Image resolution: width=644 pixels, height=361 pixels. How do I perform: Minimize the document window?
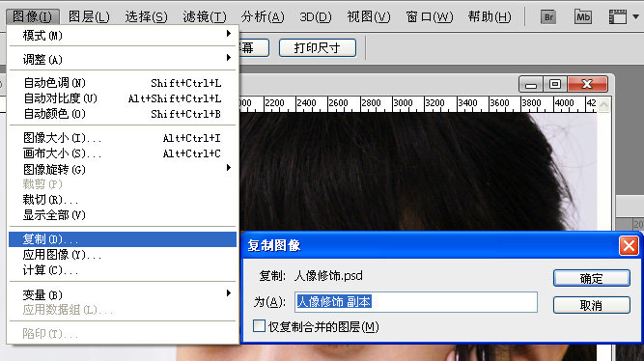pos(531,85)
